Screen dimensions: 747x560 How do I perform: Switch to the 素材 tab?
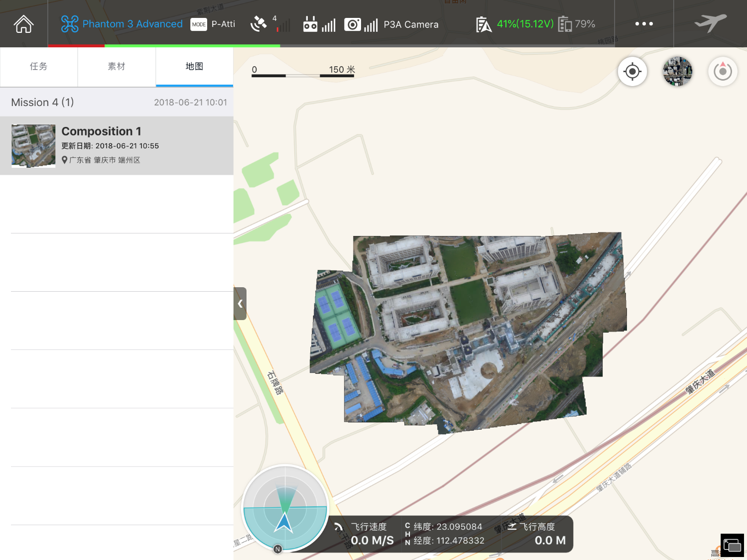tap(117, 67)
